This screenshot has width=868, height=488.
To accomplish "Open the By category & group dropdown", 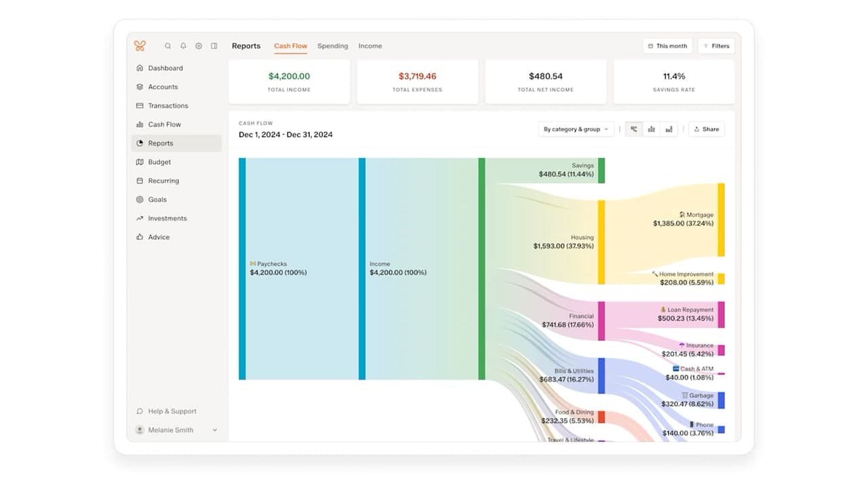I will point(576,128).
